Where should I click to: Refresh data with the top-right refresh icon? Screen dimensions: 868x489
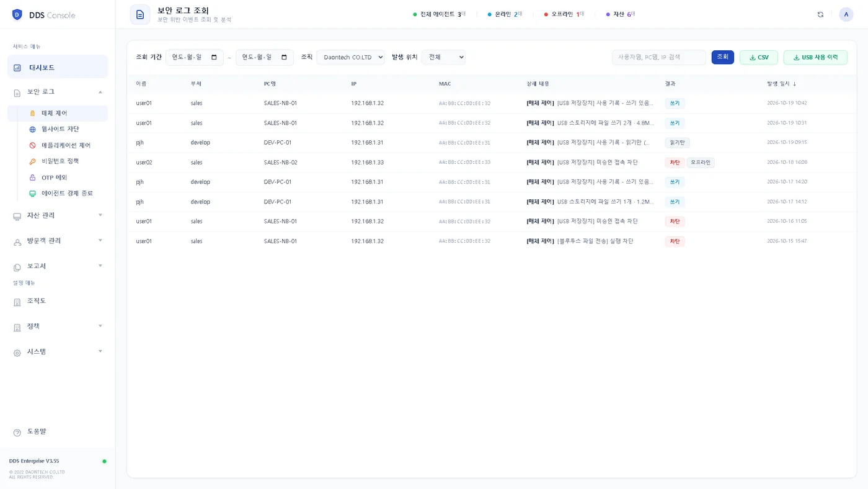tap(820, 14)
